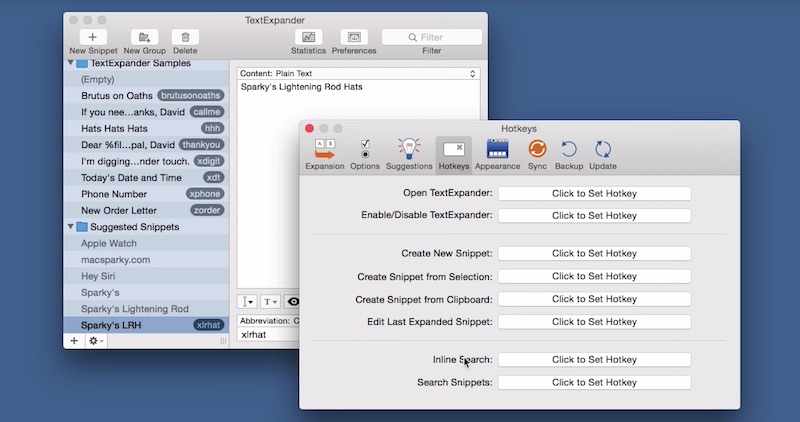
Task: Click the Delete trash icon in toolbar
Action: 185,37
